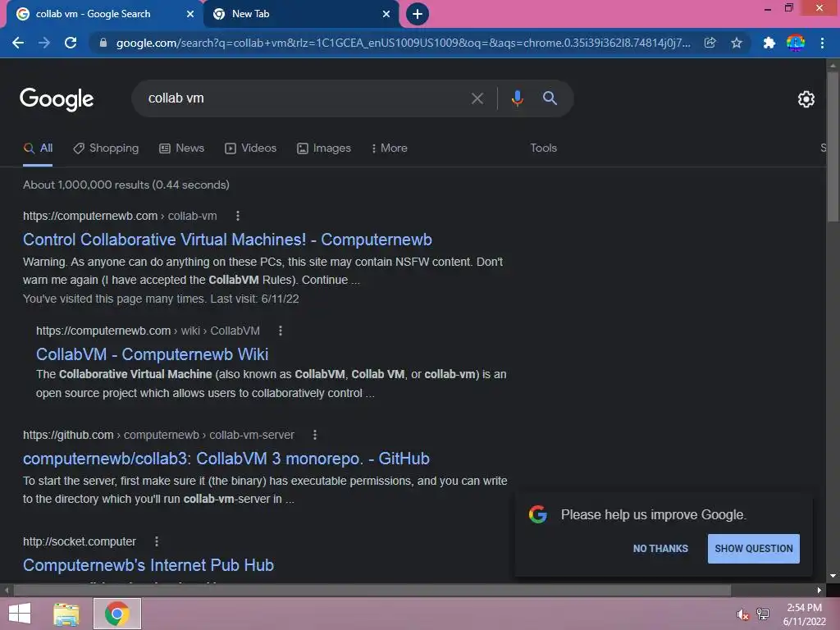Close the New Tab tab
The image size is (840, 630).
coord(386,14)
